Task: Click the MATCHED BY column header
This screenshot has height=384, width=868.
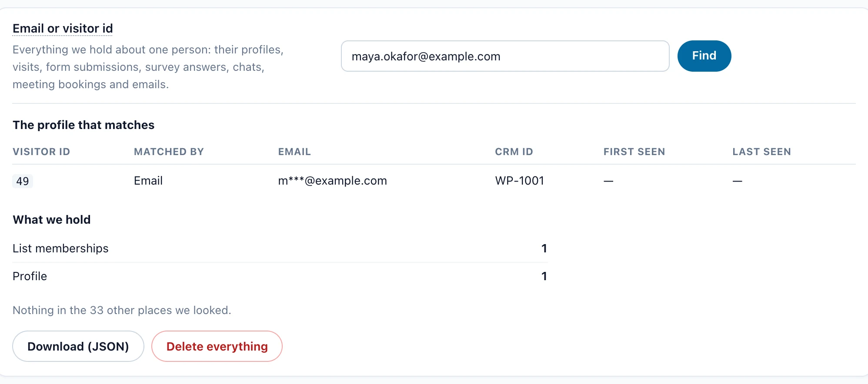Action: pyautogui.click(x=169, y=152)
